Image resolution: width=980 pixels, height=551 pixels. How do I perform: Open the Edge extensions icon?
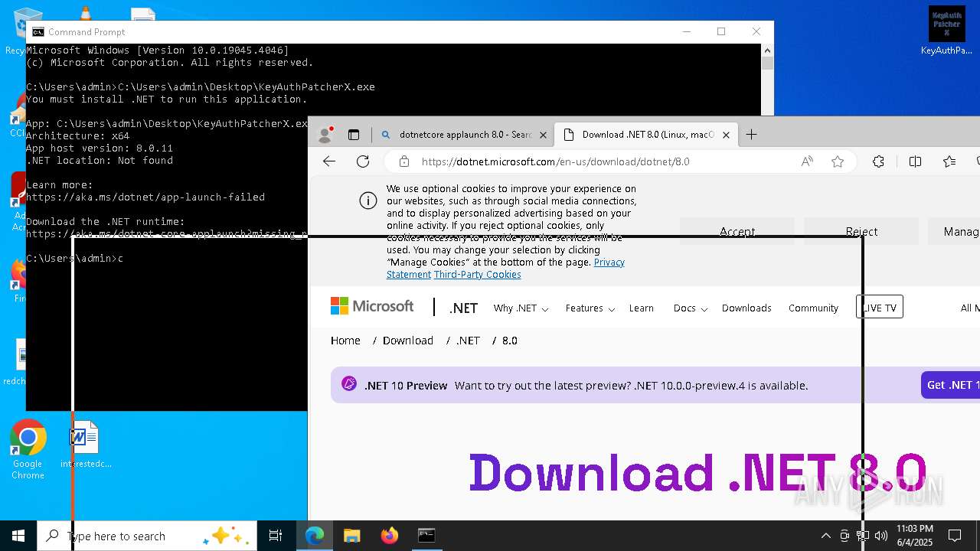click(878, 161)
